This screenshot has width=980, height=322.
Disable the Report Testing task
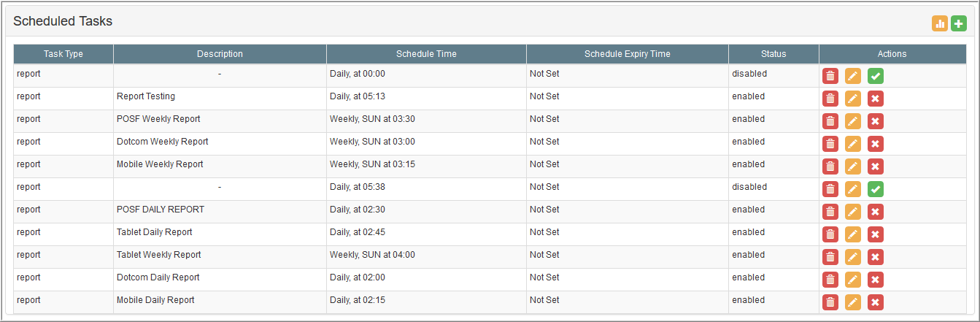876,99
